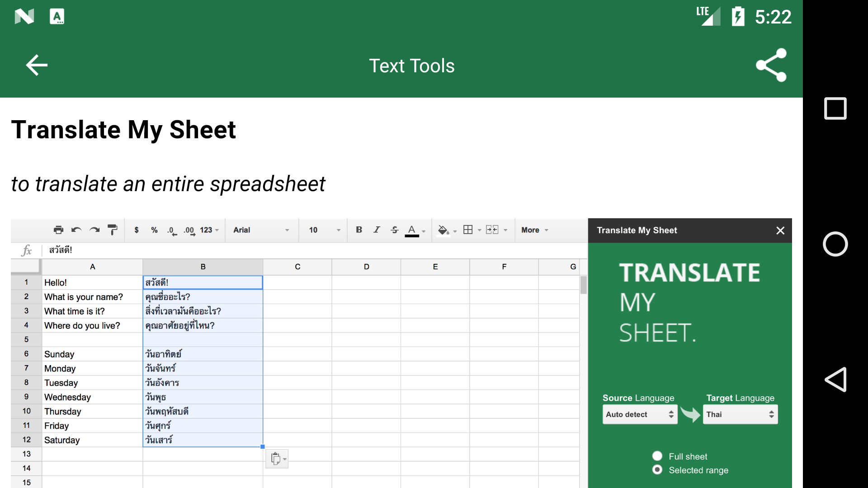Click the select-all corner of the sheet
868x488 pixels.
tap(26, 267)
